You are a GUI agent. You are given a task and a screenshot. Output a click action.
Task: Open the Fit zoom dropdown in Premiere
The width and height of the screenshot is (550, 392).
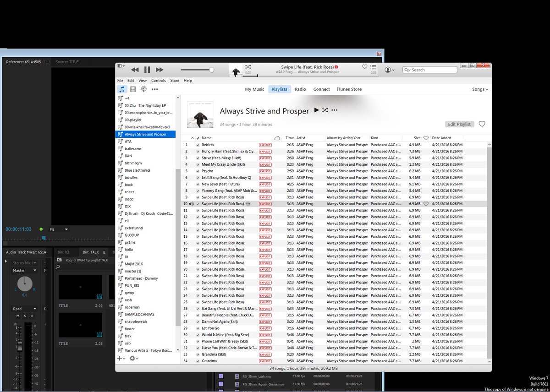click(x=59, y=229)
